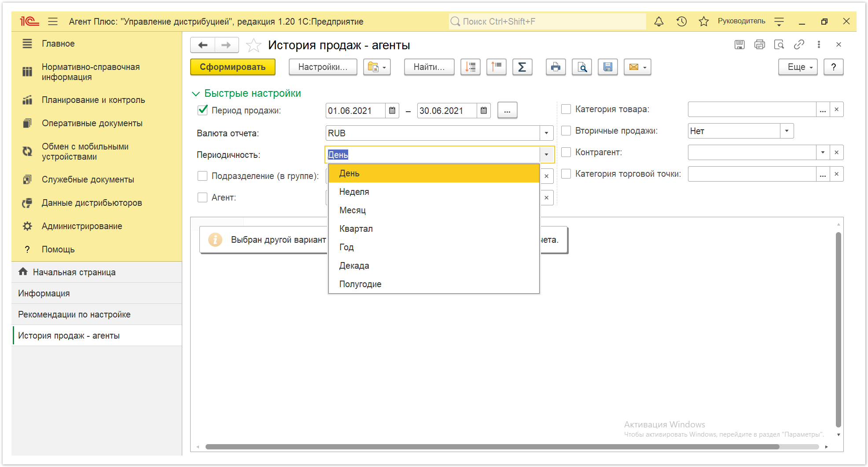Open Настройки... button
The width and height of the screenshot is (868, 467).
(323, 67)
